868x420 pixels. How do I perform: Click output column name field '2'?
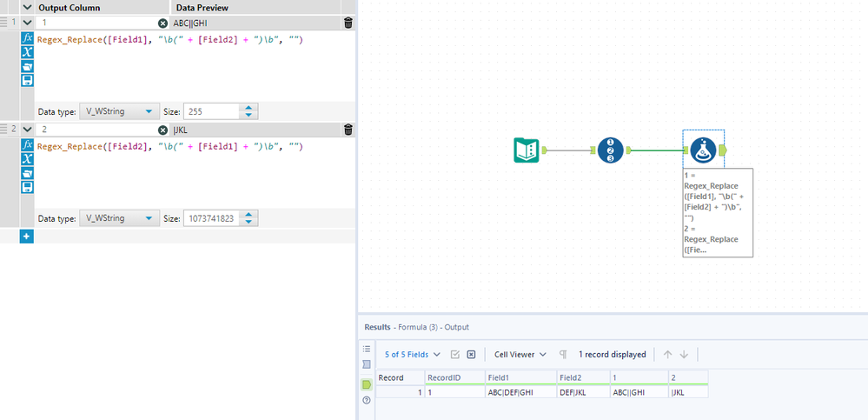click(x=97, y=130)
